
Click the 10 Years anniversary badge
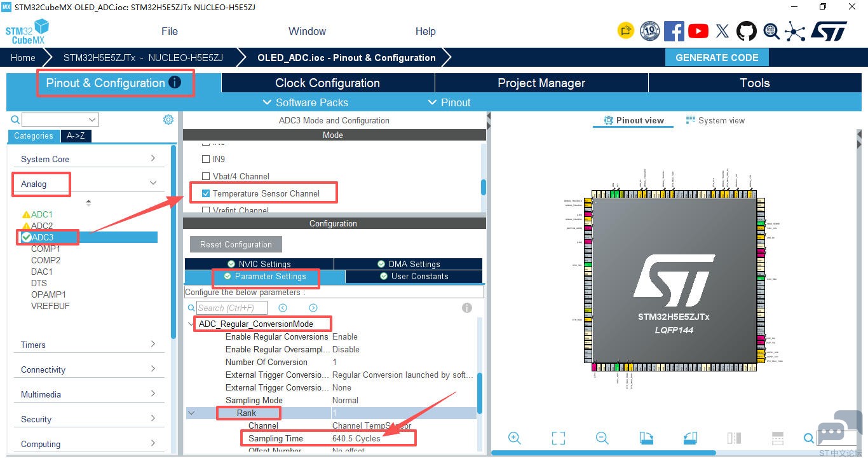tap(649, 31)
